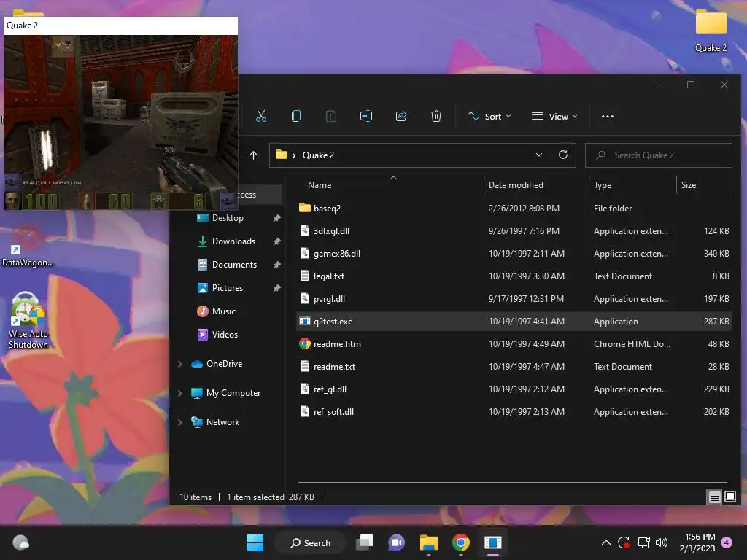Expand the OneDrive tree node
Image resolution: width=747 pixels, height=560 pixels.
click(180, 364)
